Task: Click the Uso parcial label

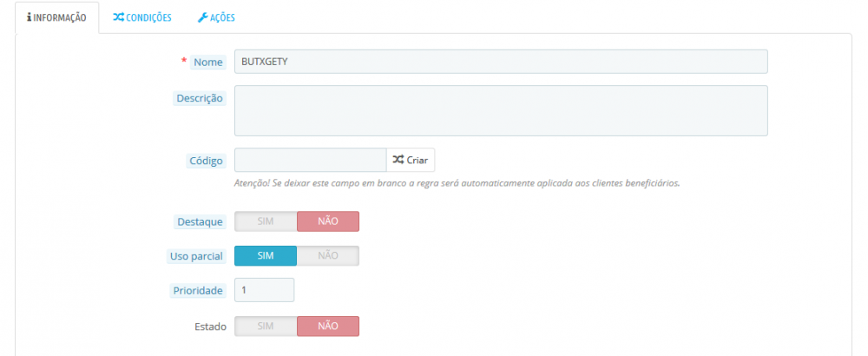Action: tap(197, 256)
